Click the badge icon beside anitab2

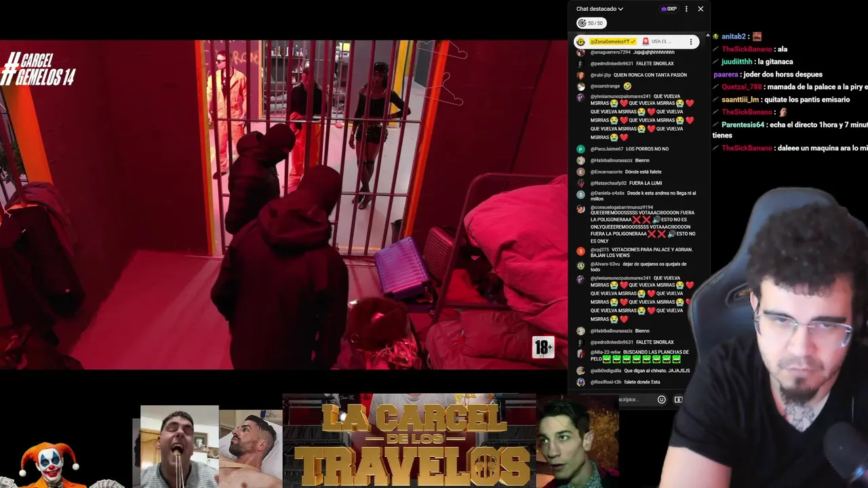(x=715, y=37)
